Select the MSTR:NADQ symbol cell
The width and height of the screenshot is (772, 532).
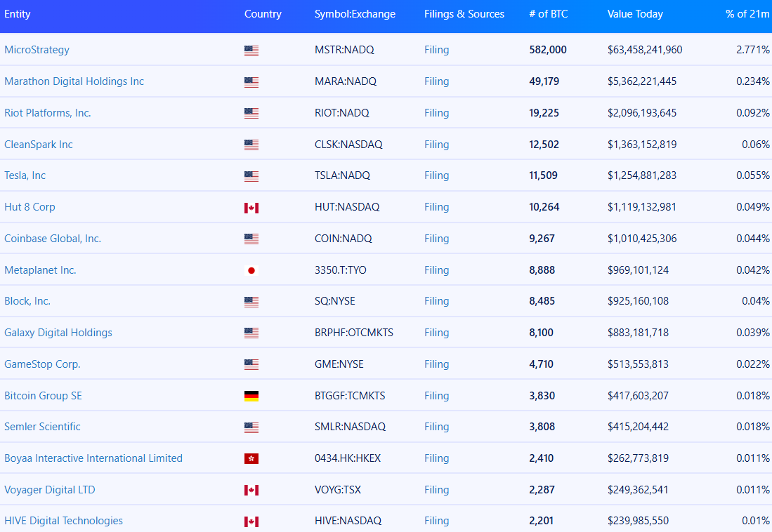coord(344,50)
